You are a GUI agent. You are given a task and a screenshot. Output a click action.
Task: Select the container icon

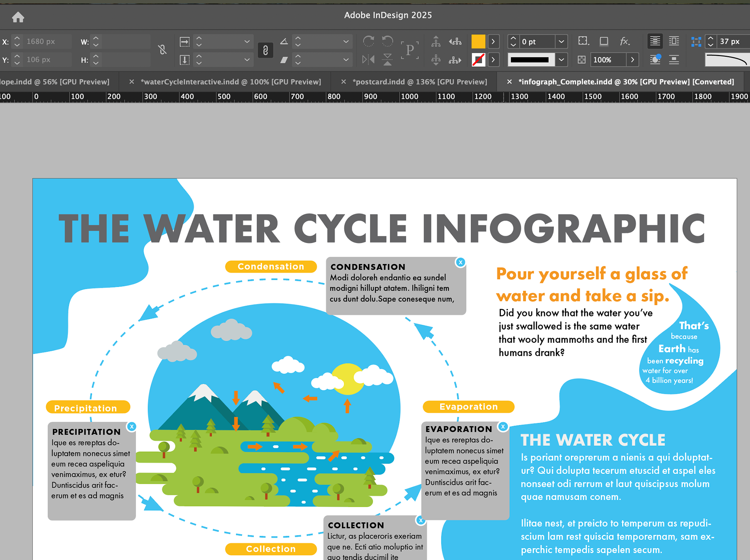436,41
